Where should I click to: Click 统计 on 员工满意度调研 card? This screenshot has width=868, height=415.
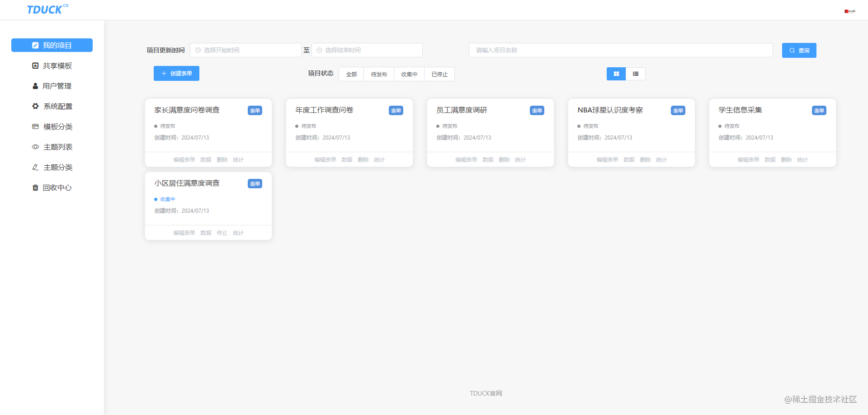(520, 159)
